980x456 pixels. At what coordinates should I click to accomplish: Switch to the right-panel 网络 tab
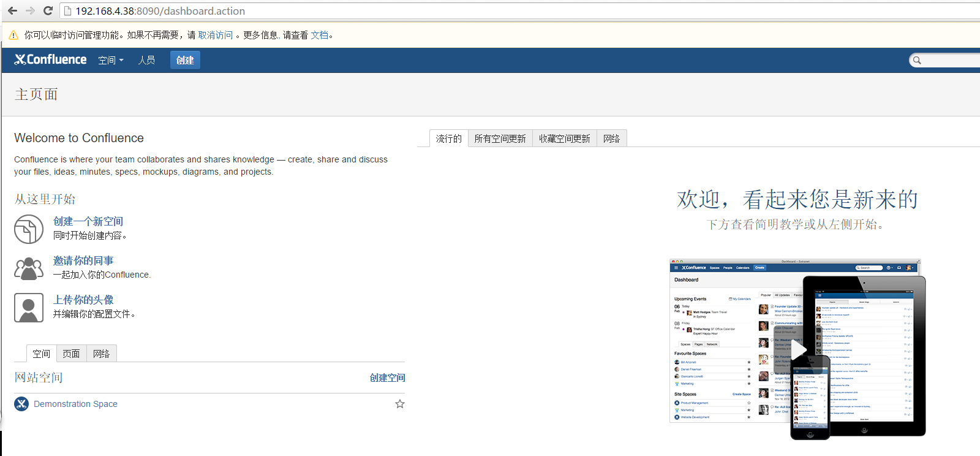point(612,139)
